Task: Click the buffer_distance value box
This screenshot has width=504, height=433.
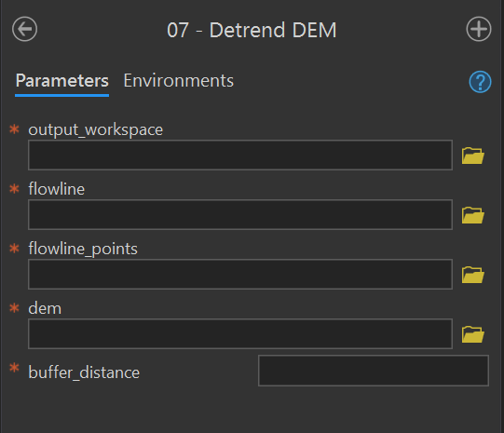Action: [x=374, y=371]
